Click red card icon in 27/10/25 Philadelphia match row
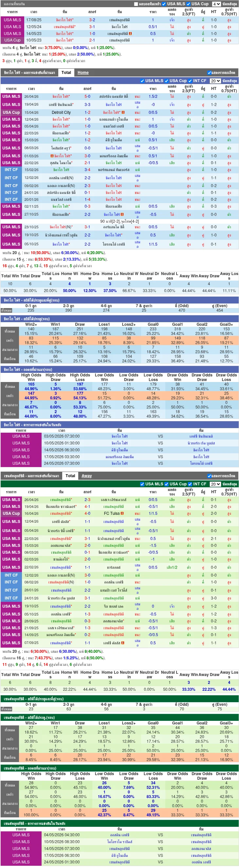This screenshot has width=239, height=868. (x=122, y=214)
